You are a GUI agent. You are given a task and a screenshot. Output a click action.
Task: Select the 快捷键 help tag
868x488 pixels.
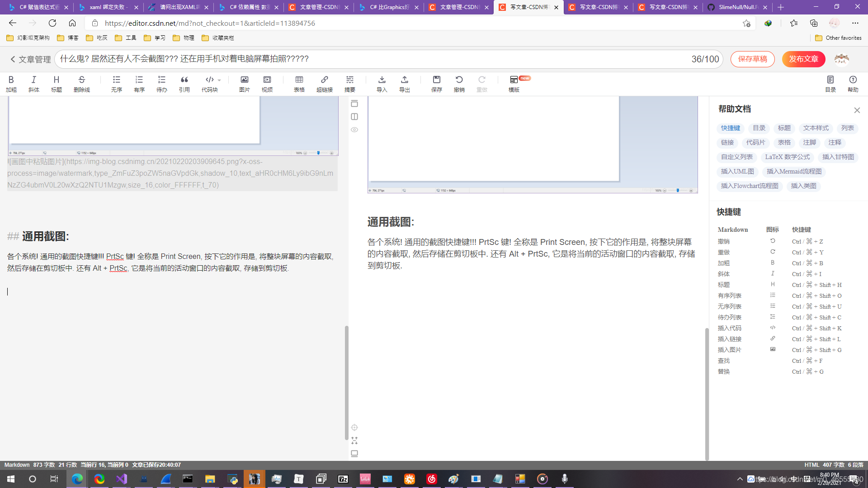tap(731, 128)
